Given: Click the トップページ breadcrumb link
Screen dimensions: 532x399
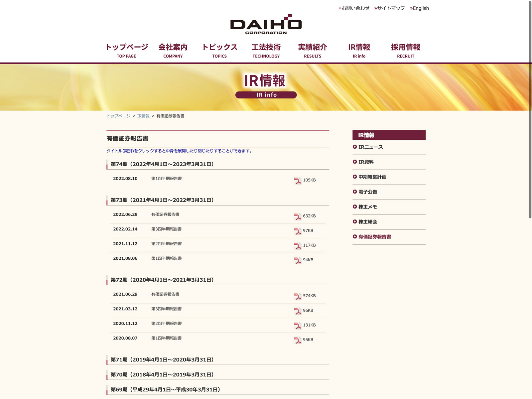Looking at the screenshot, I should click(x=119, y=116).
